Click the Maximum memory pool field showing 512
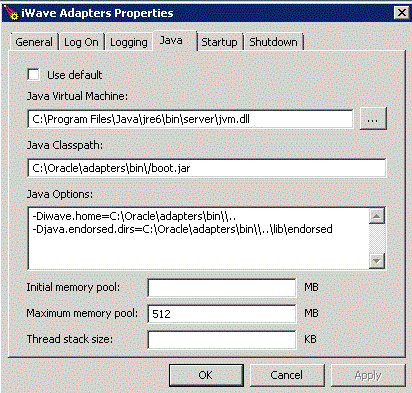Screen dimensions: 412x393 (x=222, y=314)
